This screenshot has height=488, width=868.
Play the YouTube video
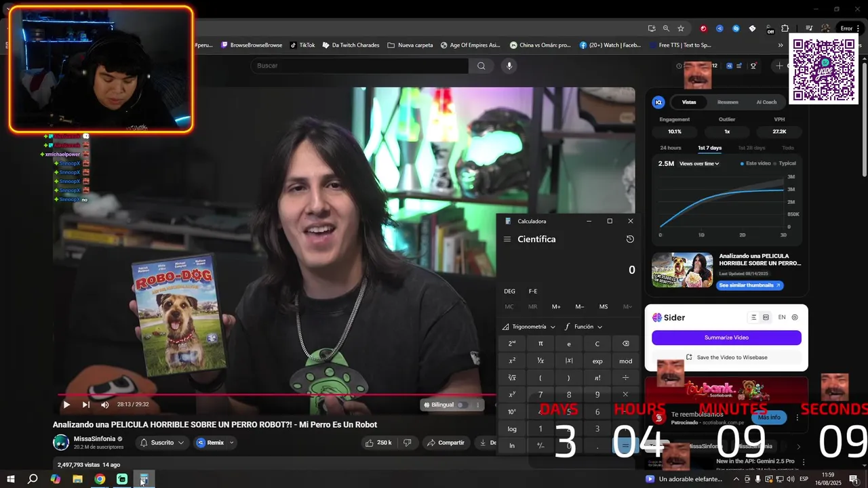coord(66,405)
